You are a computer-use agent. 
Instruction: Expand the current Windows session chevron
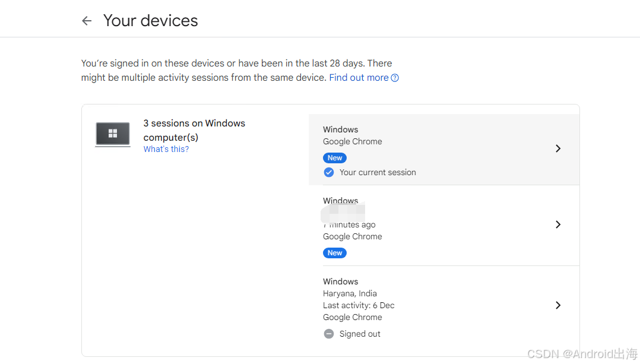(557, 148)
